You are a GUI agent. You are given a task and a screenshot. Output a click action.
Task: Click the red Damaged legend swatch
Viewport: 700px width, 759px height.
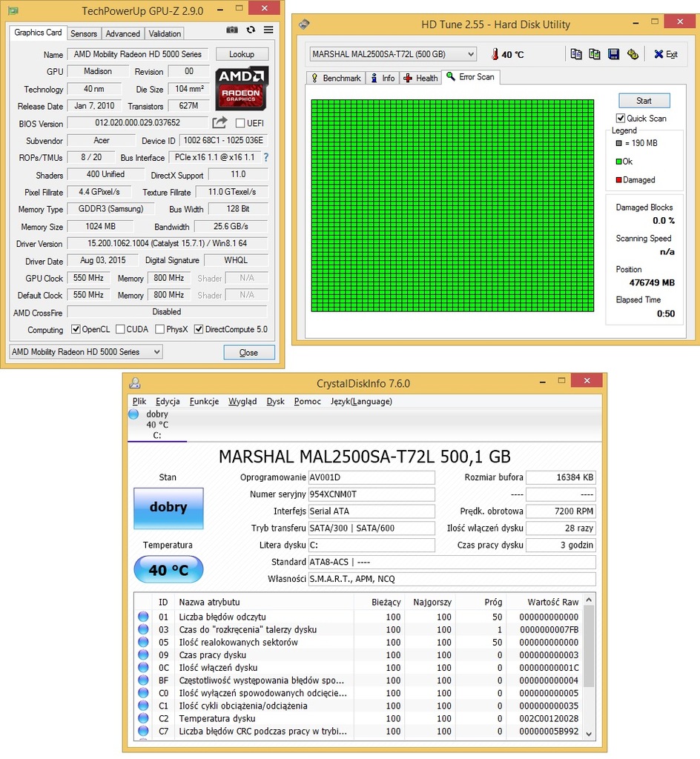pos(618,180)
